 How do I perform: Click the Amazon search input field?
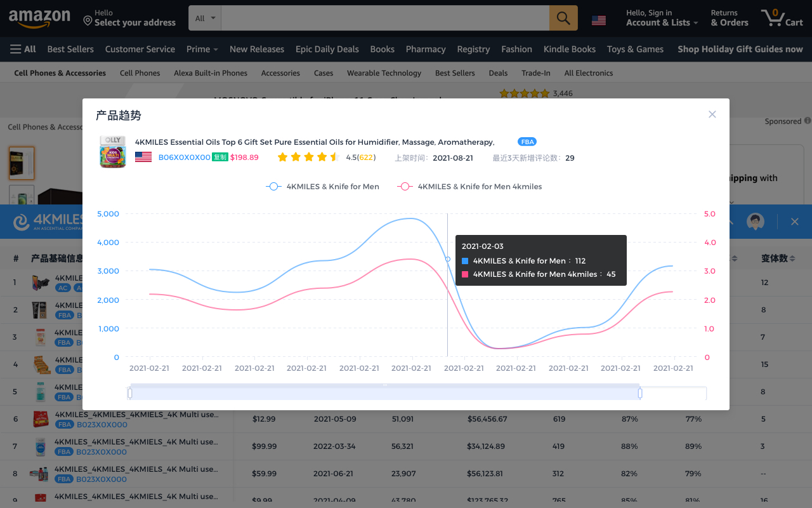(x=385, y=18)
